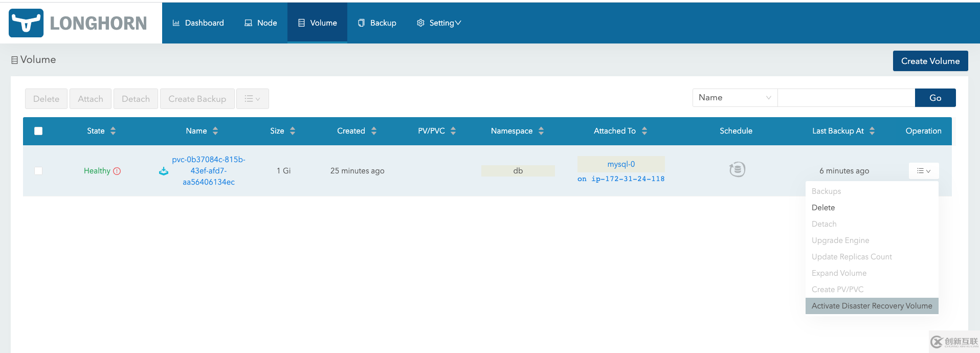Tick the checkbox for the pvc-0b37084c volume row

click(x=38, y=171)
